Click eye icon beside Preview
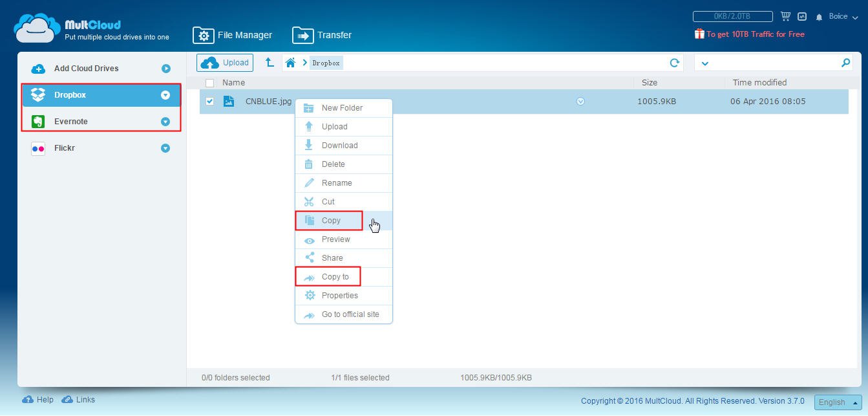Viewport: 868px width, 416px height. [309, 240]
